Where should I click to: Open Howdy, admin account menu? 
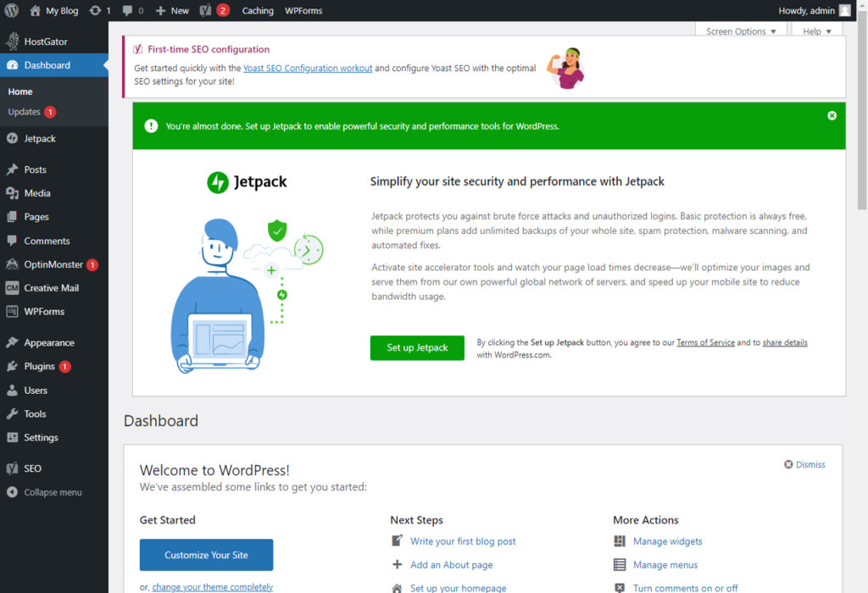point(814,10)
